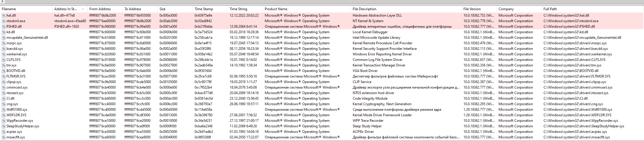This screenshot has height=141, width=644.
Task: Select the Wdf01000.sys full path cell
Action: [x=578, y=110]
